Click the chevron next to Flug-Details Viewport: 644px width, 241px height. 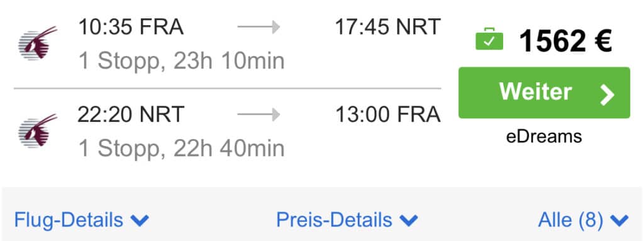coord(140,221)
